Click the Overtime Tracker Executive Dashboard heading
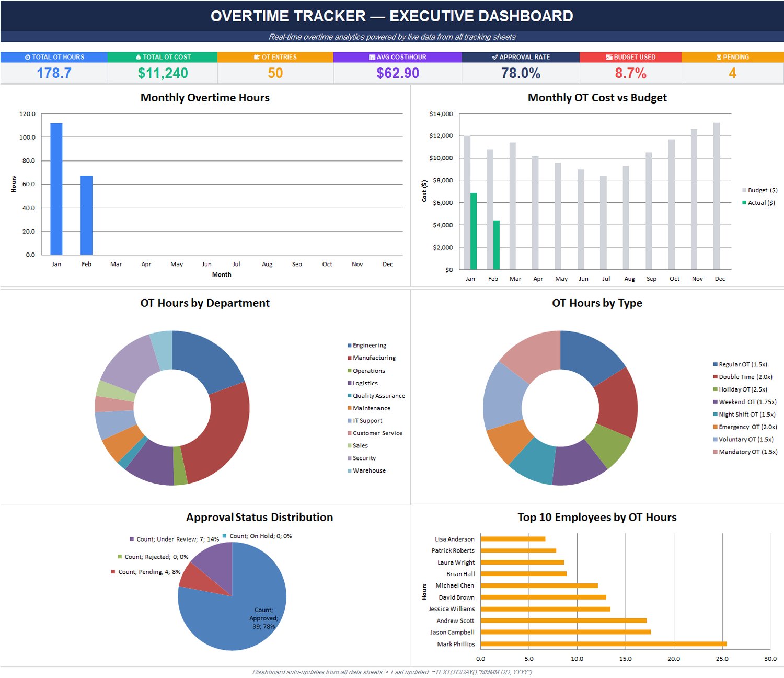 click(392, 16)
